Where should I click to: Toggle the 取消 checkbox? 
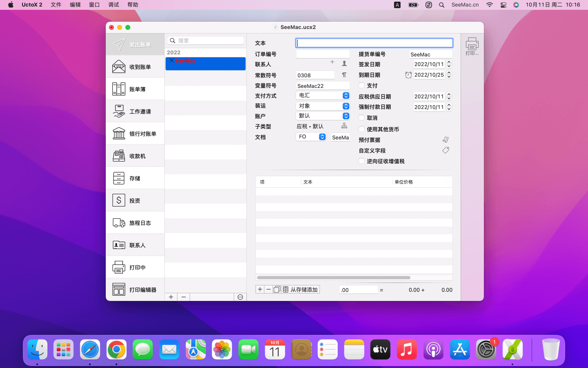tap(361, 118)
